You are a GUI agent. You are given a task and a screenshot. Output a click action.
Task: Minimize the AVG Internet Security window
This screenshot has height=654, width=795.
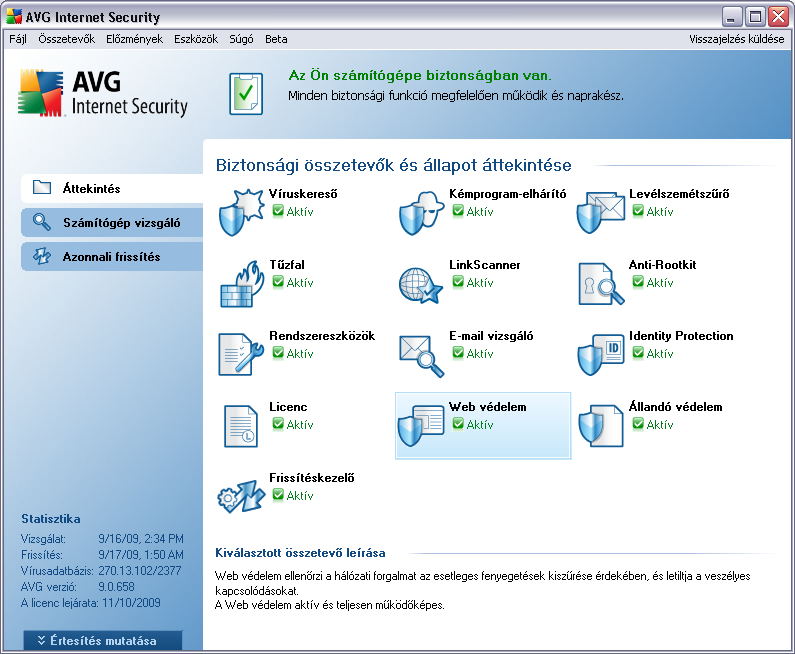coord(732,17)
